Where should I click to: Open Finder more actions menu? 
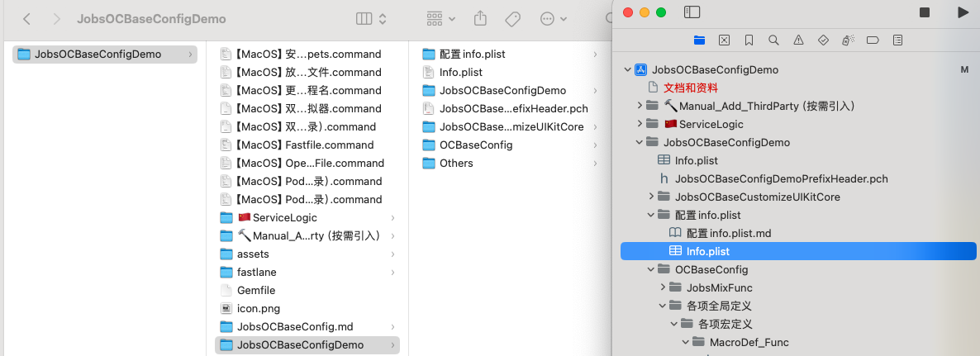[553, 19]
